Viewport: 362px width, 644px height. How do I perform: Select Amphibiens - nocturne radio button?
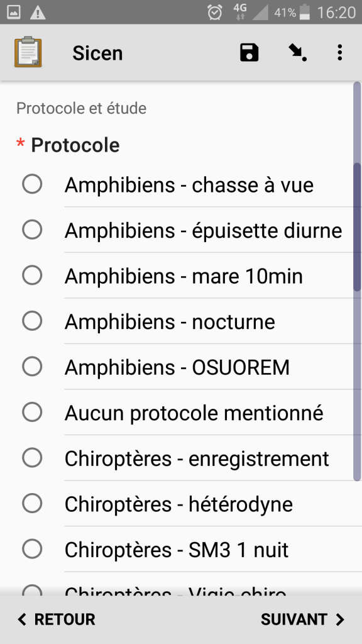pyautogui.click(x=180, y=321)
